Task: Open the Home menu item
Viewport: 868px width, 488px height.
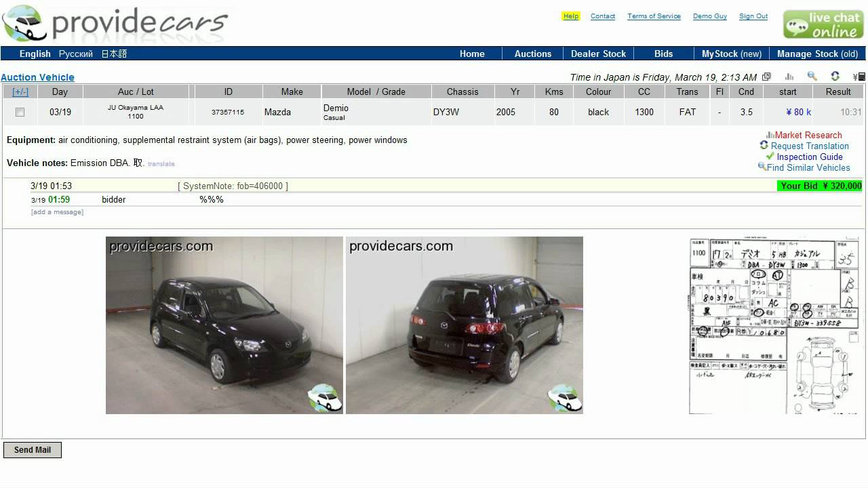Action: tap(472, 54)
